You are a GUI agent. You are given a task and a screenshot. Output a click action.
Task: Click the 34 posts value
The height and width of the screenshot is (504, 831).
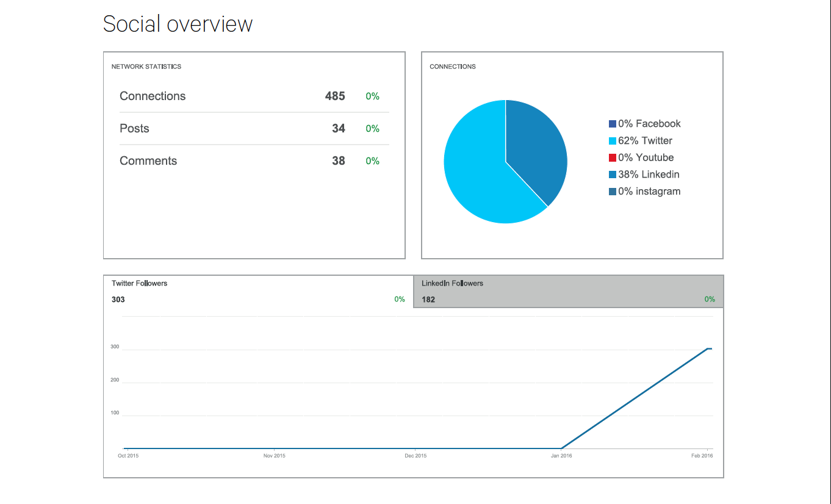339,128
